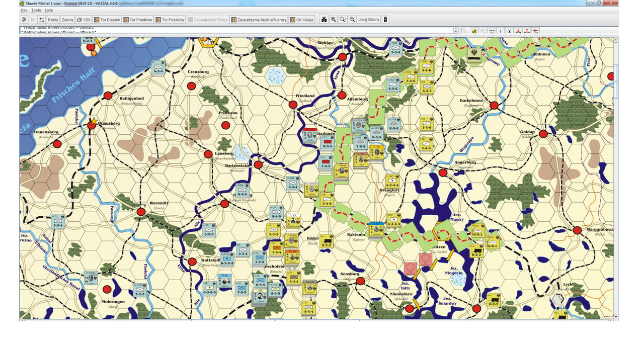The width and height of the screenshot is (644, 348).
Task: Open Zaopatrzenie Austria/Niemcy supply window
Action: pos(259,20)
